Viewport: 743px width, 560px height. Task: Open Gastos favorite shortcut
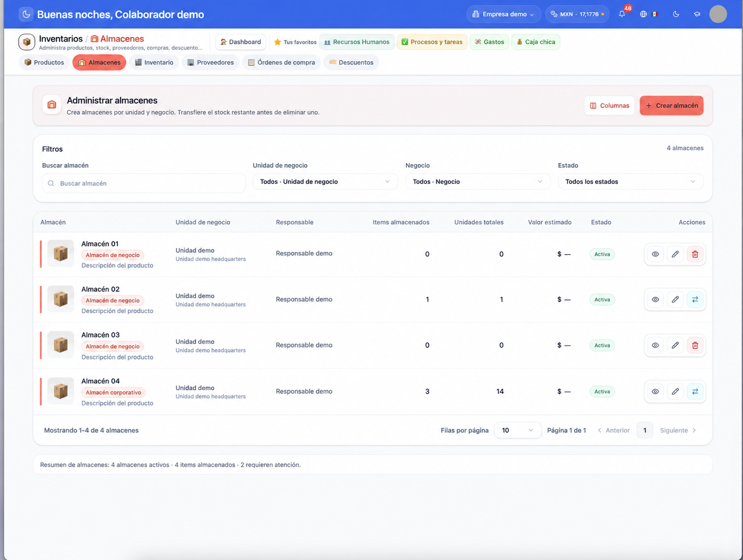(489, 42)
